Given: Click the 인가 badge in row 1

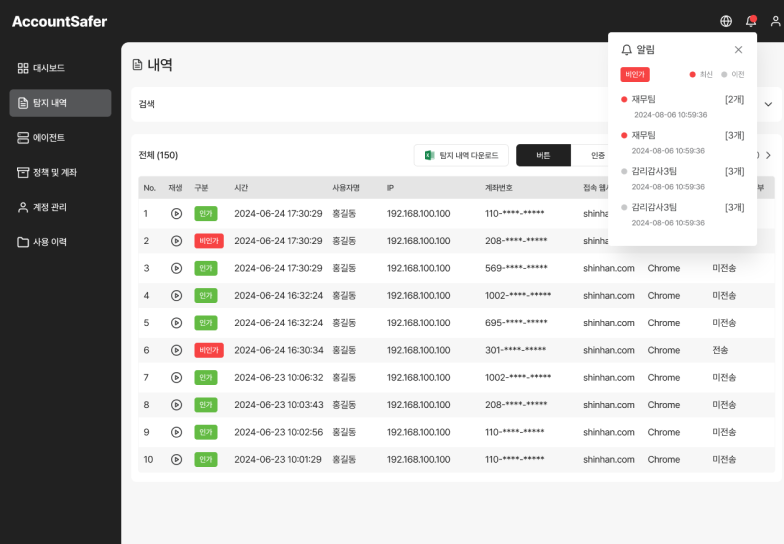Looking at the screenshot, I should coord(206,214).
